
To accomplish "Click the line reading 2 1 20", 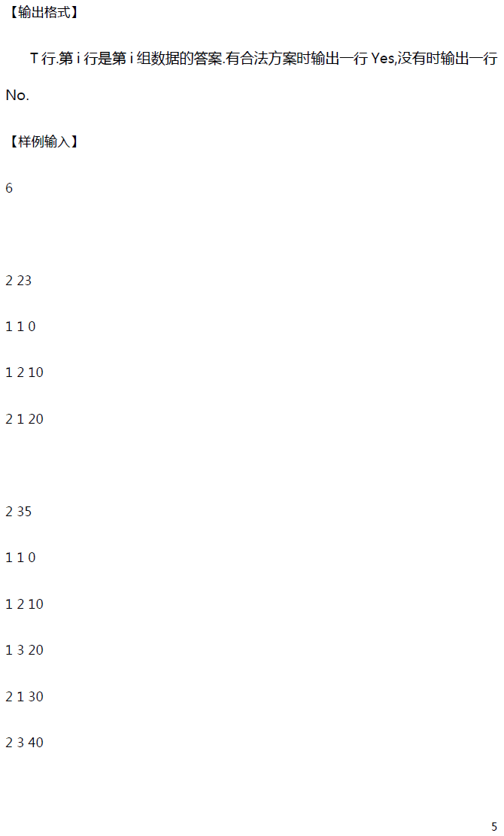I will (25, 419).
